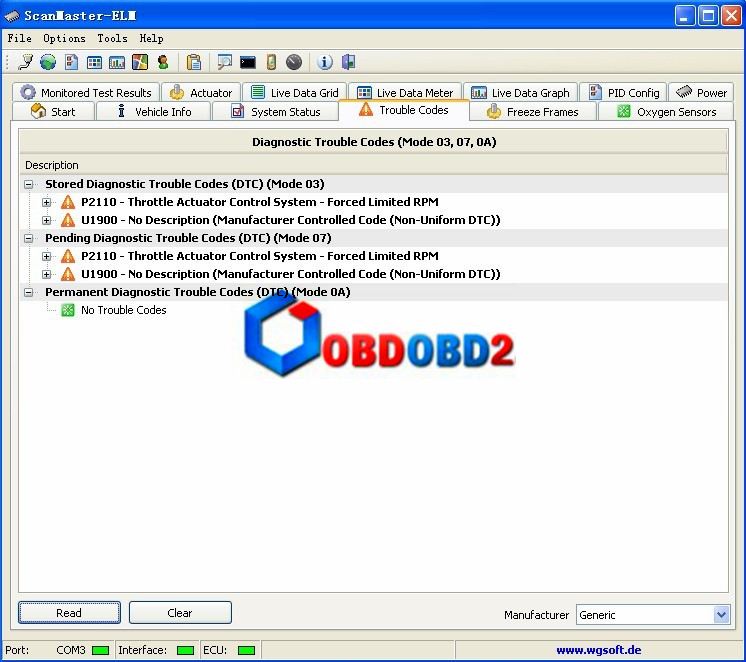Image resolution: width=746 pixels, height=662 pixels.
Task: Switch to the Freeze Frames tab
Action: pos(532,111)
